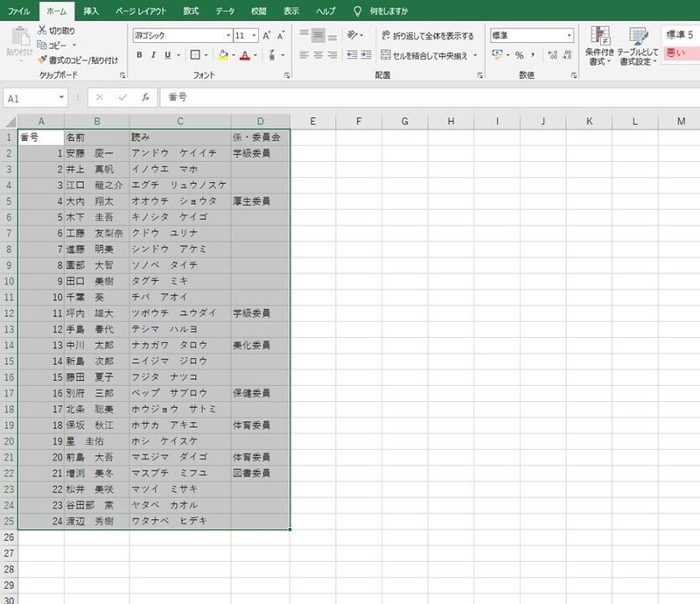Switch to the Data (データ) tab
The height and width of the screenshot is (604, 700).
tap(225, 11)
